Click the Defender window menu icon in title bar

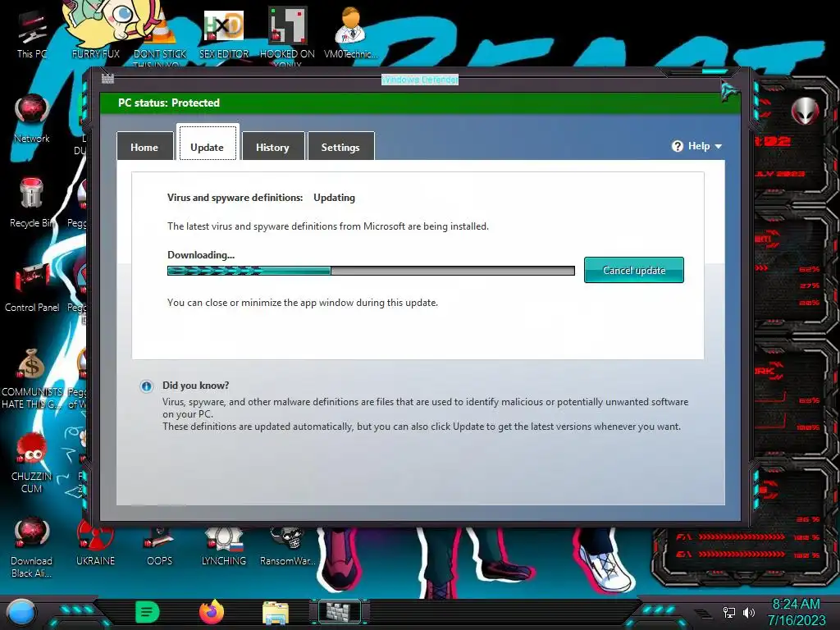(107, 79)
